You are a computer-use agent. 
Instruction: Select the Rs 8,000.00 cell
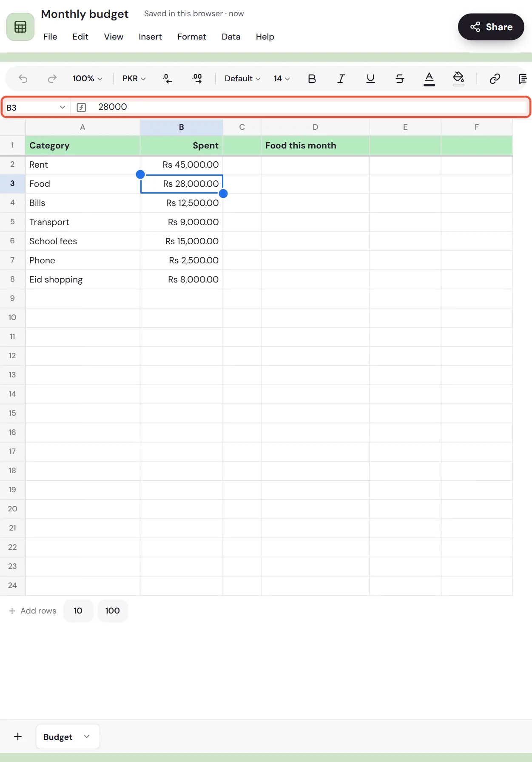click(x=182, y=280)
